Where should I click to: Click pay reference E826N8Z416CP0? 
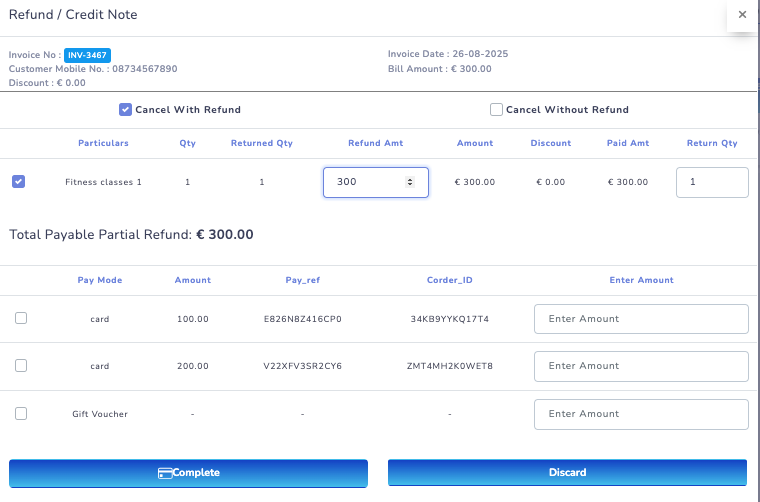302,319
